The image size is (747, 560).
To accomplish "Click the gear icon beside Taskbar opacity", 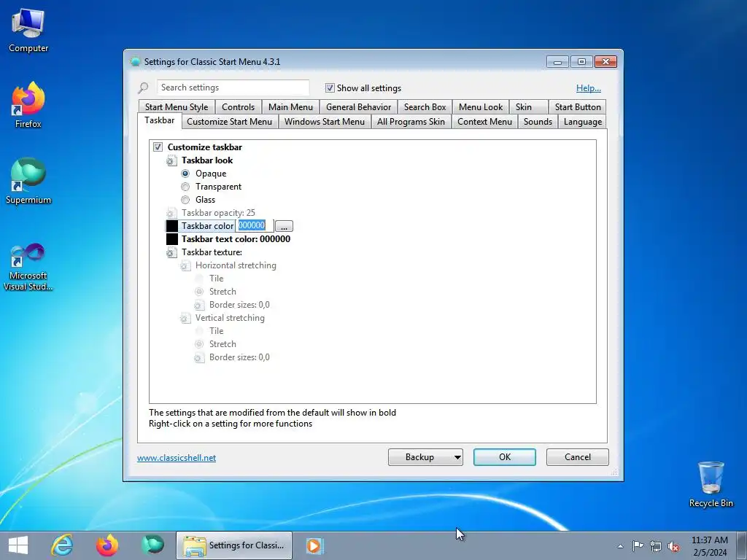I will pos(171,213).
